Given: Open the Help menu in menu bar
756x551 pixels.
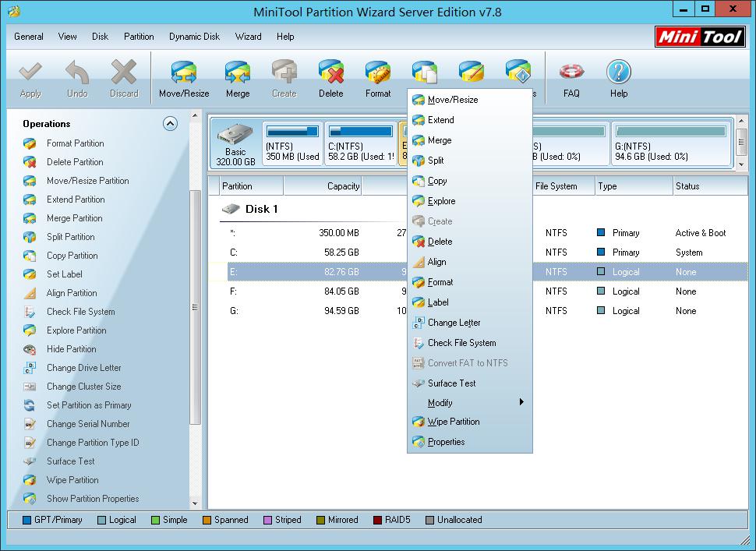Looking at the screenshot, I should pyautogui.click(x=285, y=37).
